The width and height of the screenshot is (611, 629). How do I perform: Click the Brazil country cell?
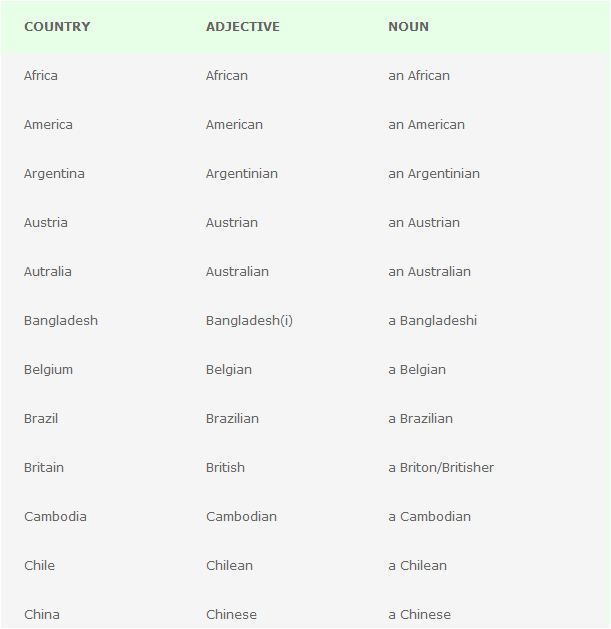(x=41, y=419)
